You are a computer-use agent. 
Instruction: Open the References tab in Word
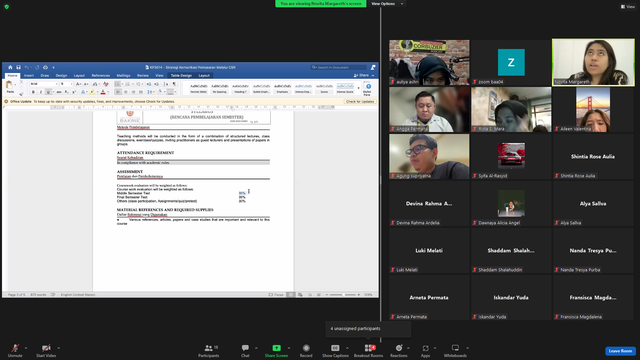pos(101,76)
